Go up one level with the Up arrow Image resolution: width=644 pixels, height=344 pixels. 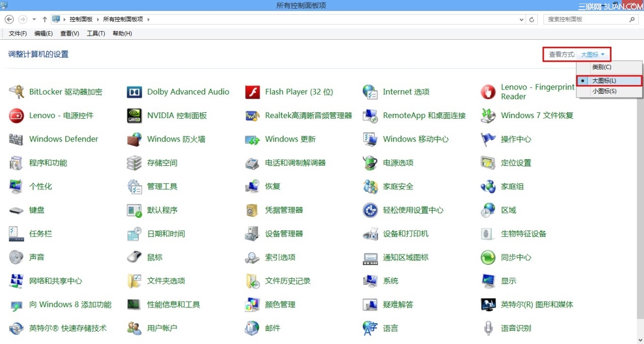tap(45, 19)
